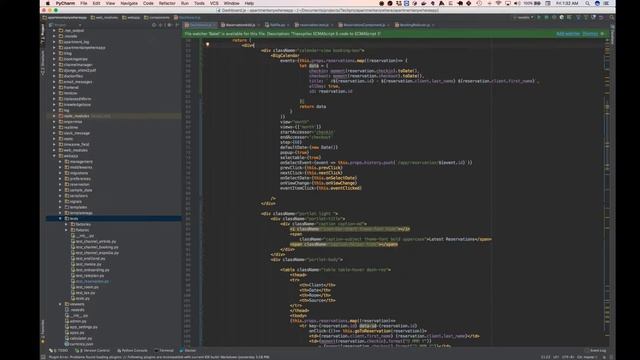Image resolution: width=640 pixels, height=360 pixels.
Task: Open the Event Log tool window
Action: [596, 351]
